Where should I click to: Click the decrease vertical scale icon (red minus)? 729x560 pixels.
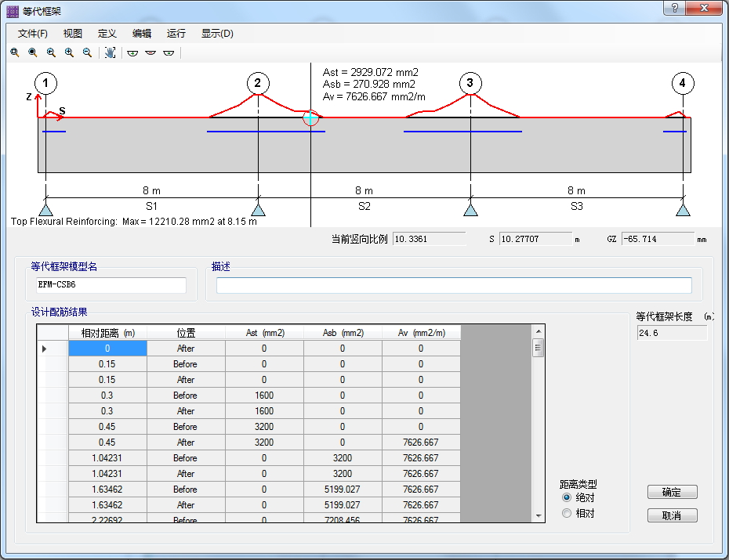pyautogui.click(x=151, y=53)
